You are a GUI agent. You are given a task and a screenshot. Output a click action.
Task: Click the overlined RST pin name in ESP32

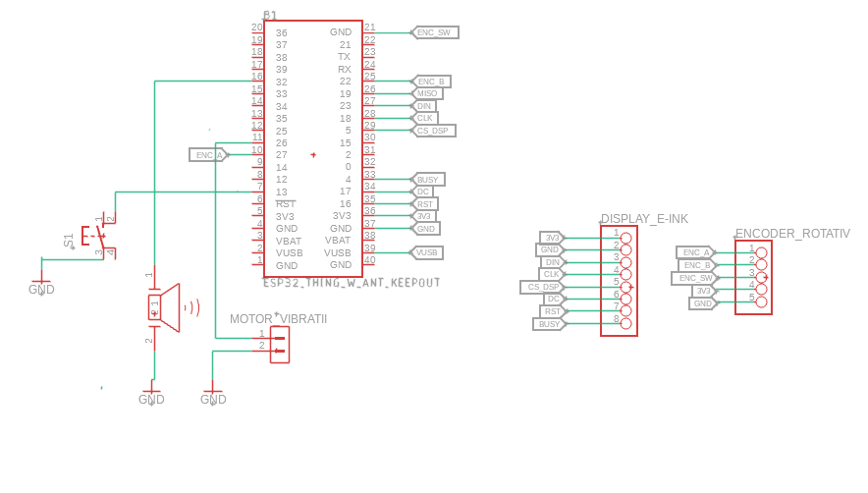pos(286,204)
